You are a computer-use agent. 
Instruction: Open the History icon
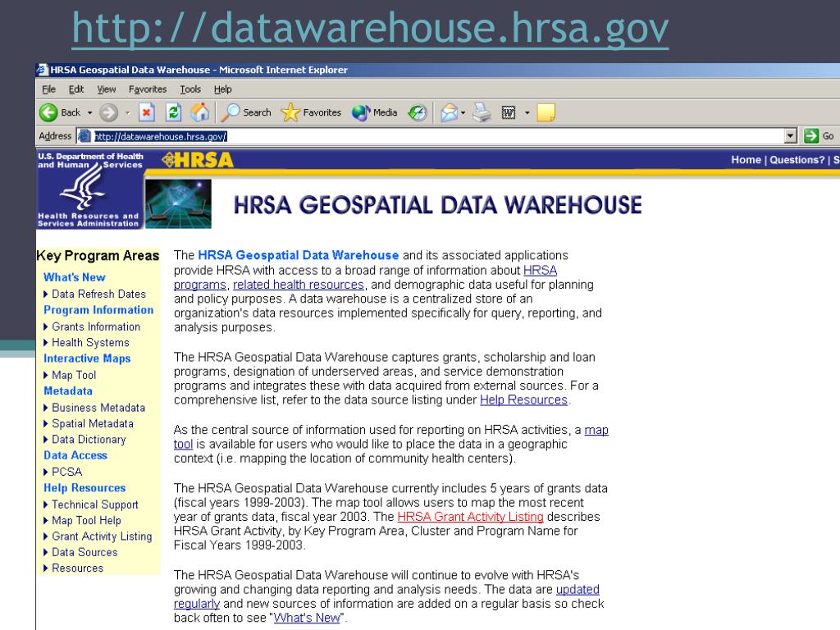point(418,112)
